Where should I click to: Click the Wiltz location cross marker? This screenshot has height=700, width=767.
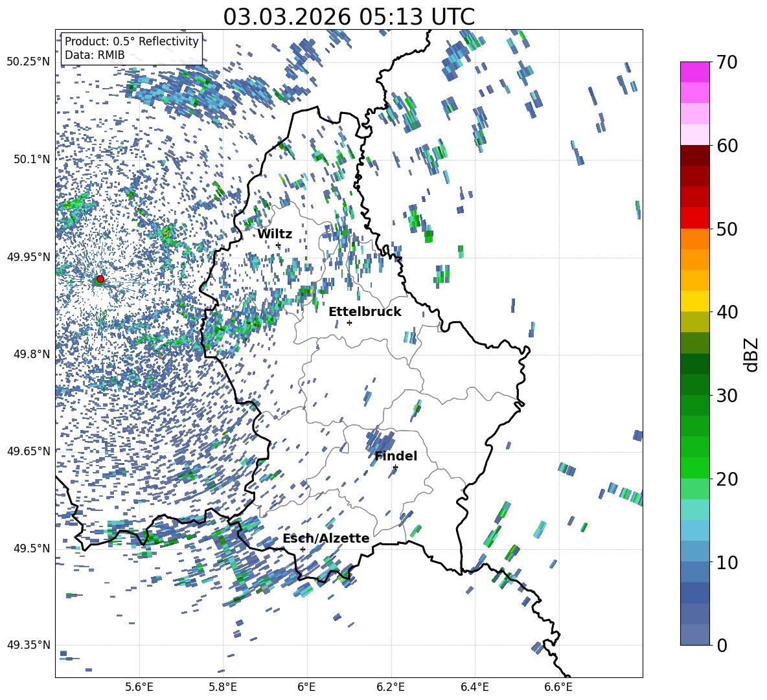(279, 245)
